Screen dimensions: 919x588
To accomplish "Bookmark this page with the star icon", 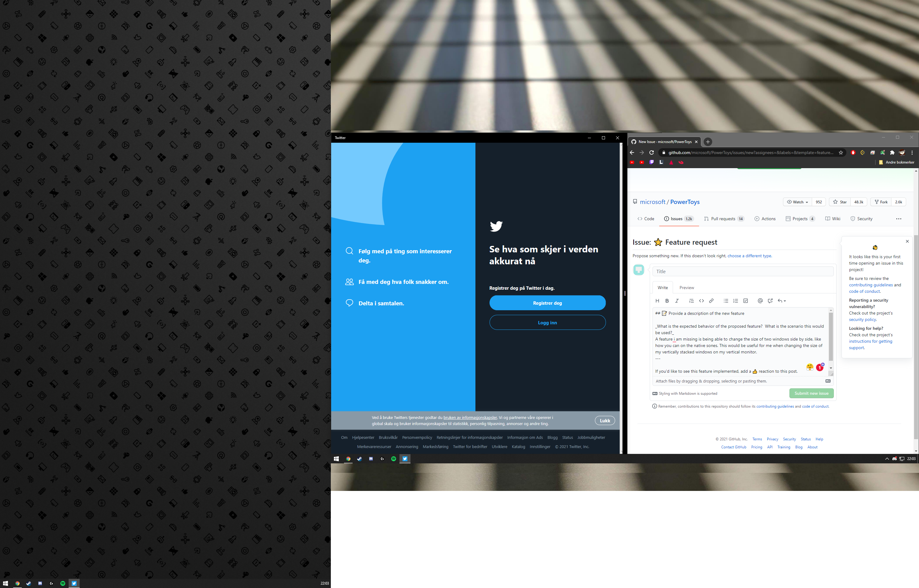I will pyautogui.click(x=841, y=153).
